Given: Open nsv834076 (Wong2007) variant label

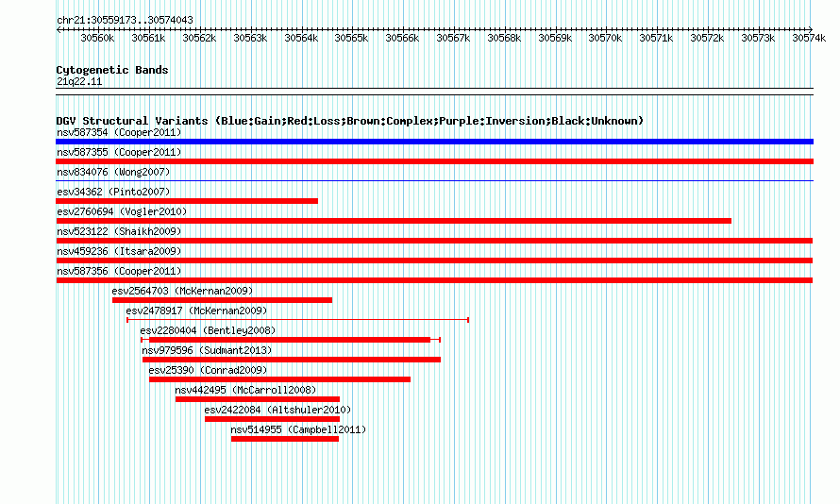Looking at the screenshot, I should tap(113, 172).
